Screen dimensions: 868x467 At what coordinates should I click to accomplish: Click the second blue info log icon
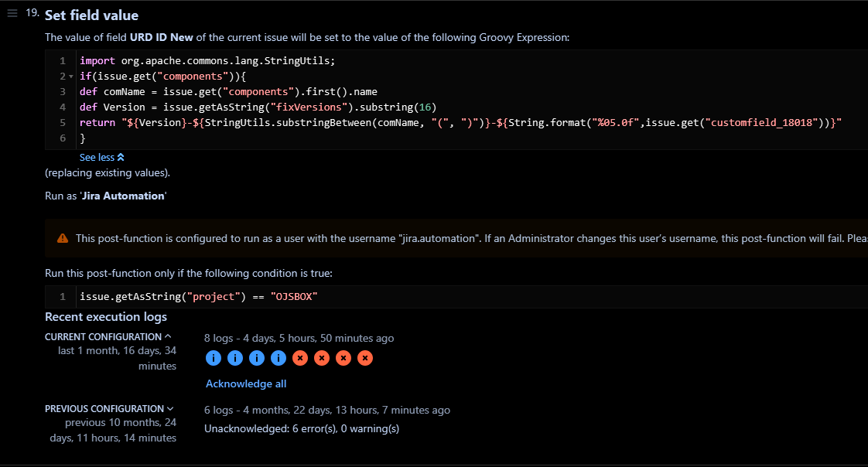[235, 358]
